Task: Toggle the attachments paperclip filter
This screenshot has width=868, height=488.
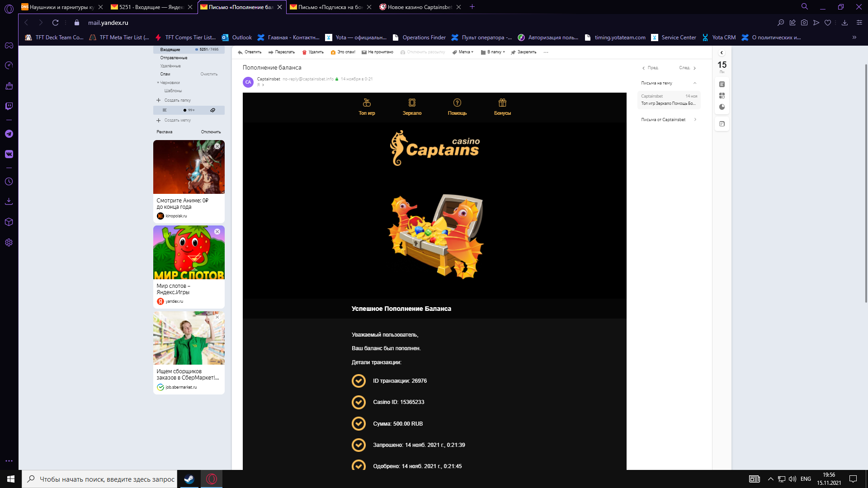Action: [212, 110]
